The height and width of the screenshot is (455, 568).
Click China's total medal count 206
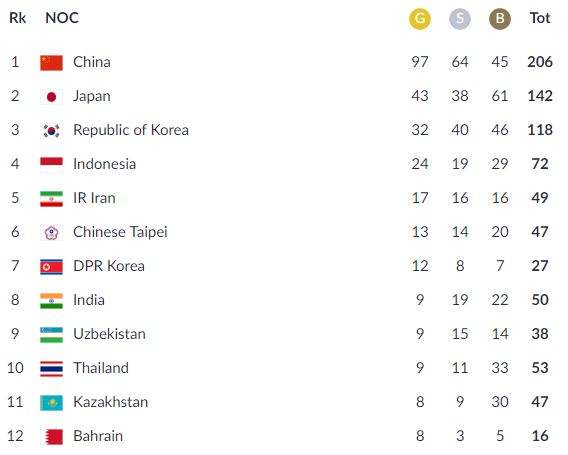(540, 62)
